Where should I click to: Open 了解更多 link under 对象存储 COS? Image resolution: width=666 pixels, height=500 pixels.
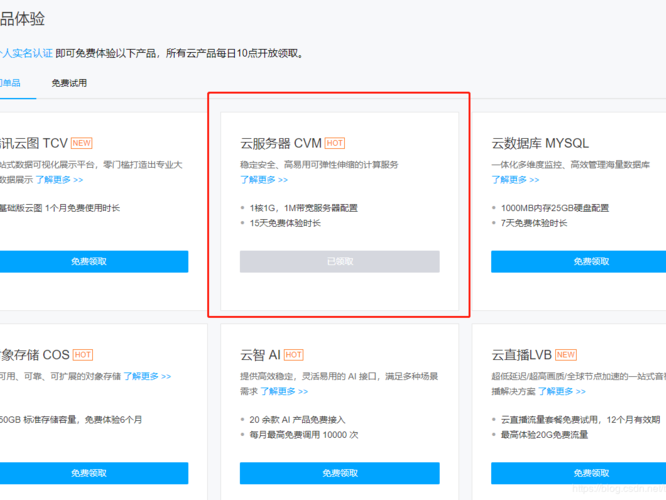(x=147, y=376)
